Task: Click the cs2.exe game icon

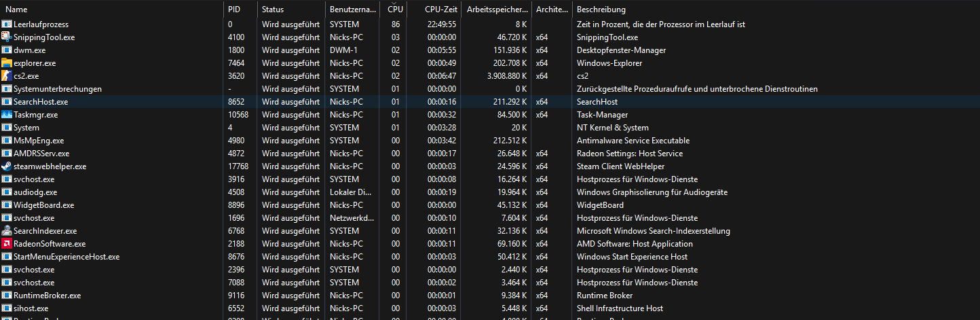Action: click(x=7, y=76)
